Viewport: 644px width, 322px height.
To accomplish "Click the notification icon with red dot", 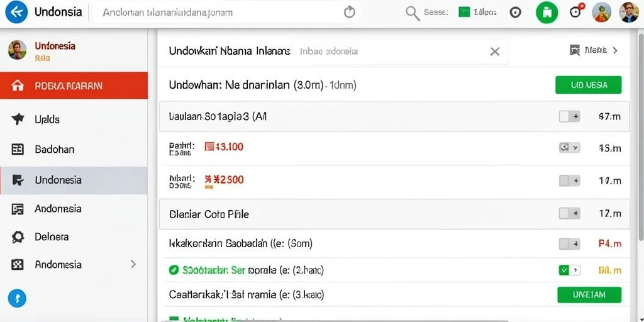I will click(577, 11).
